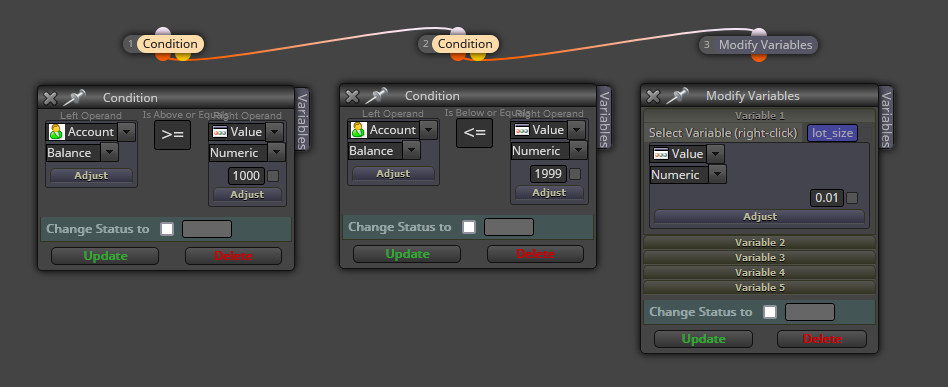This screenshot has height=387, width=948.
Task: Tick the checkbox beside the 0.01 value
Action: (852, 198)
